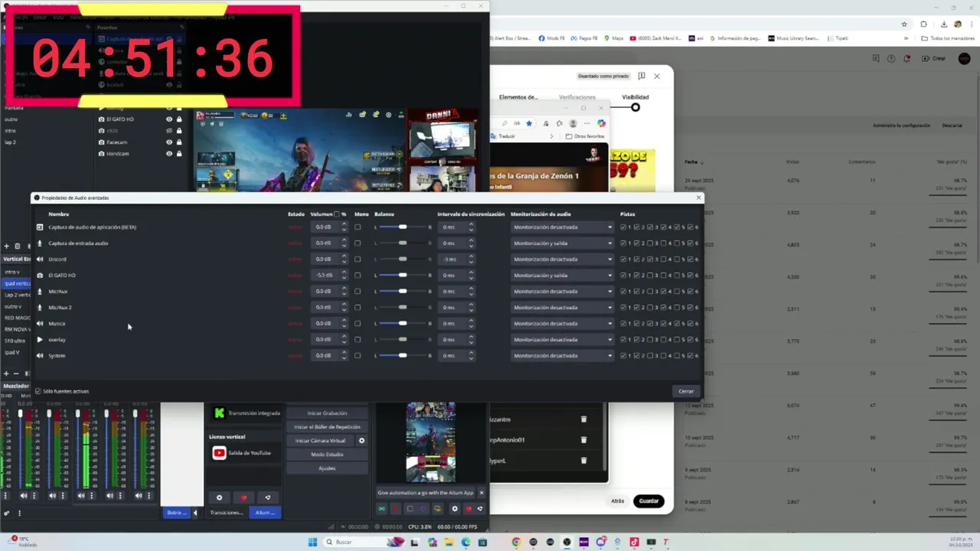Go to Visibilidad step in YouTube dialog
The width and height of the screenshot is (980, 551).
(x=635, y=97)
